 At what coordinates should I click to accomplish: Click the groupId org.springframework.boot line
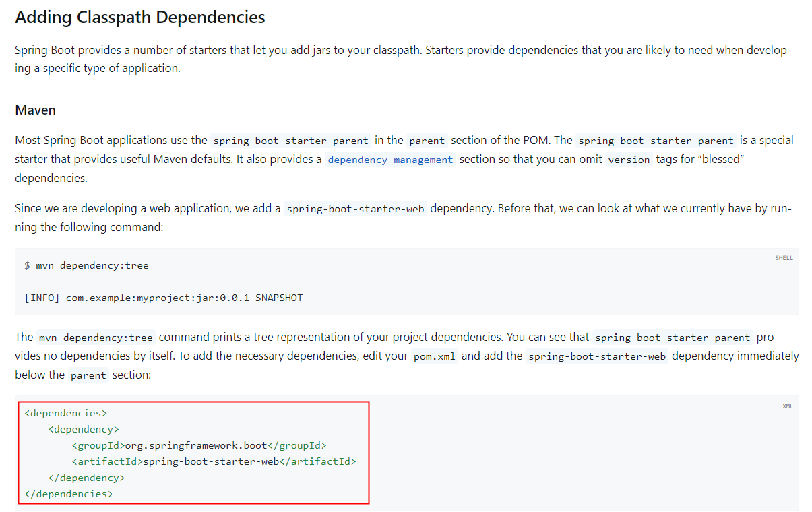click(199, 445)
